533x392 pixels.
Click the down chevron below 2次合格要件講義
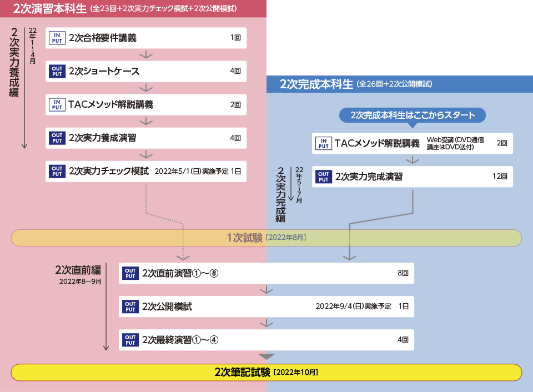coord(146,55)
